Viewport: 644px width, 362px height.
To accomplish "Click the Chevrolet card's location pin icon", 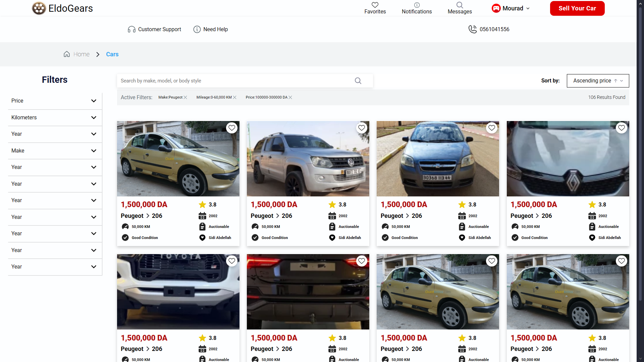I will (462, 238).
